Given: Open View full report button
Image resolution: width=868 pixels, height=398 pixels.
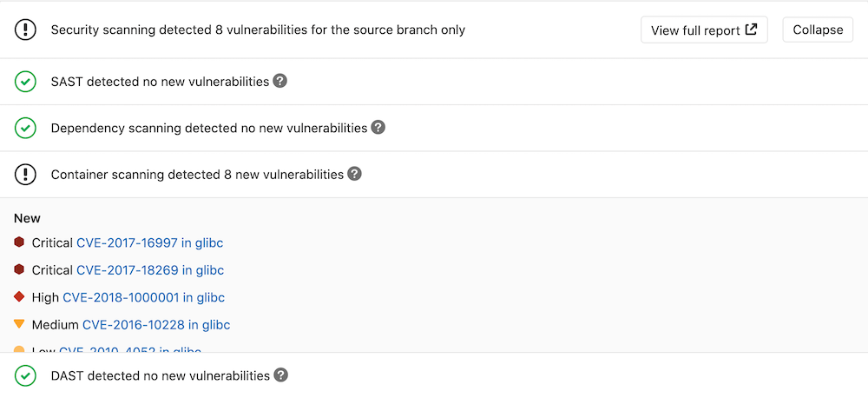Looking at the screenshot, I should click(703, 30).
